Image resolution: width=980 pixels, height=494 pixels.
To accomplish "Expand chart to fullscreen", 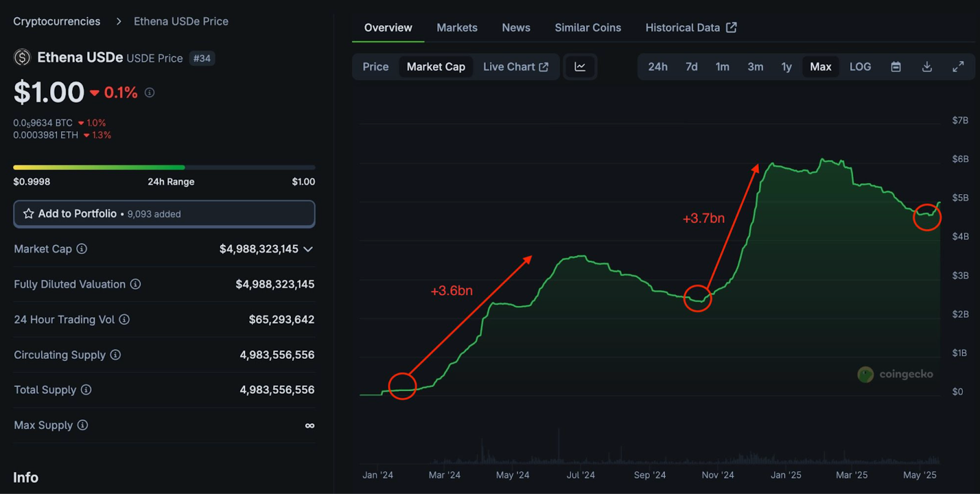I will pos(958,67).
